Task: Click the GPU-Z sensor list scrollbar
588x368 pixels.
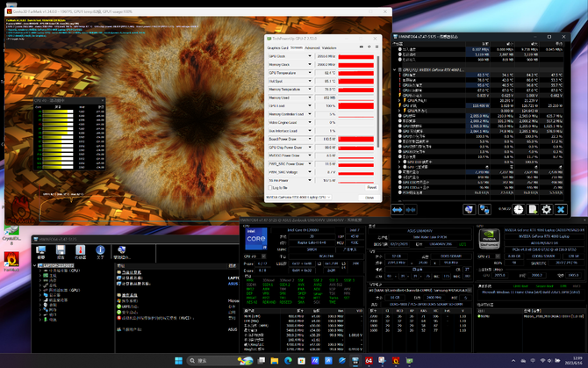Action: coord(378,101)
